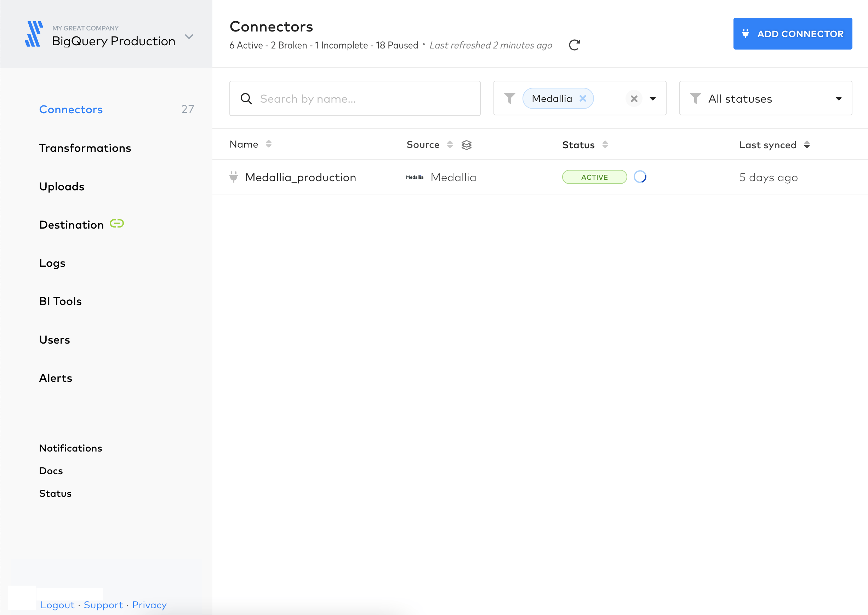Open the Medallia_production connector

point(301,177)
